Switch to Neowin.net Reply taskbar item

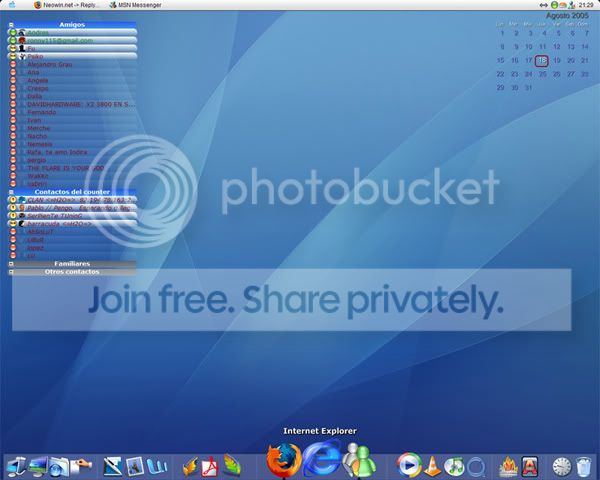[67, 5]
